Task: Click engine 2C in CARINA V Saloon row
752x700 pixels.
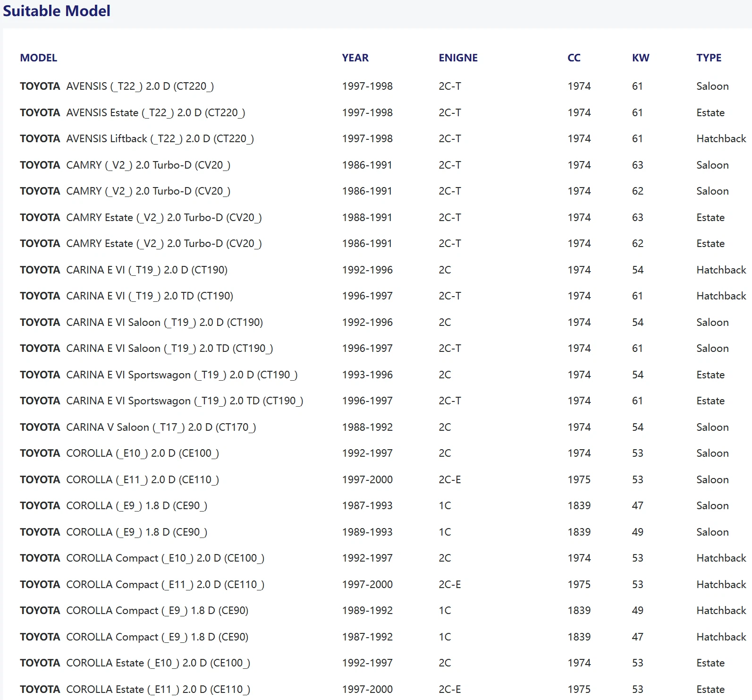Action: coord(445,427)
